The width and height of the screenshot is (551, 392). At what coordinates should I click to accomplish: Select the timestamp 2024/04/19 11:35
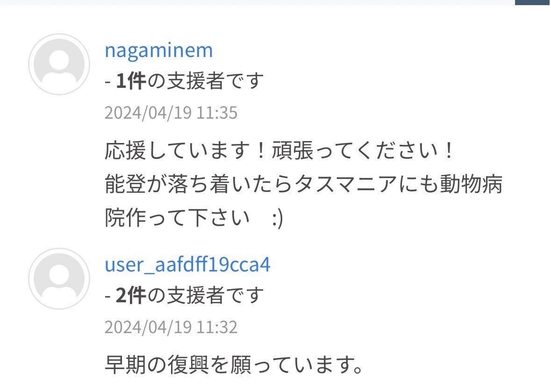point(171,113)
